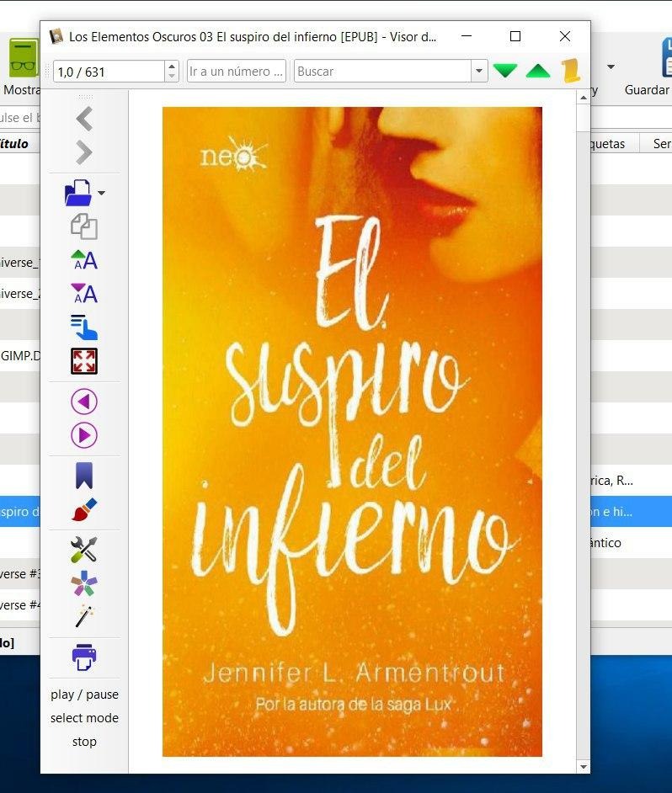
Task: Click the 'Ir a un número' input field
Action: tap(237, 72)
